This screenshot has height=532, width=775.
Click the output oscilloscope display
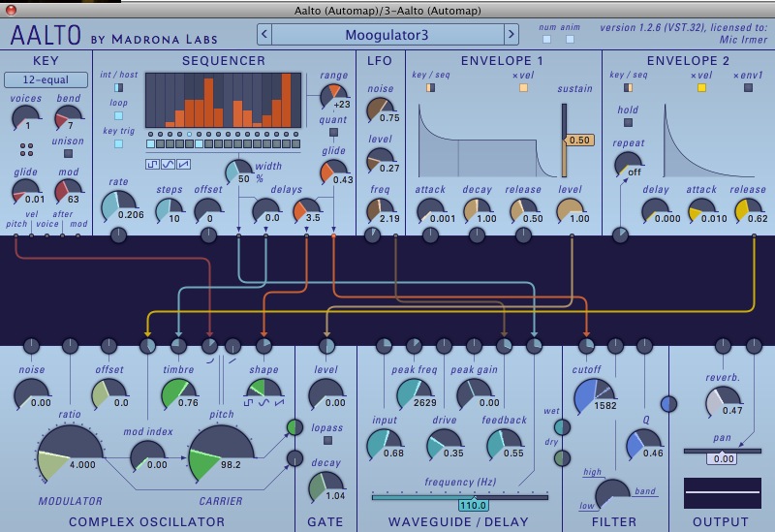click(x=722, y=492)
